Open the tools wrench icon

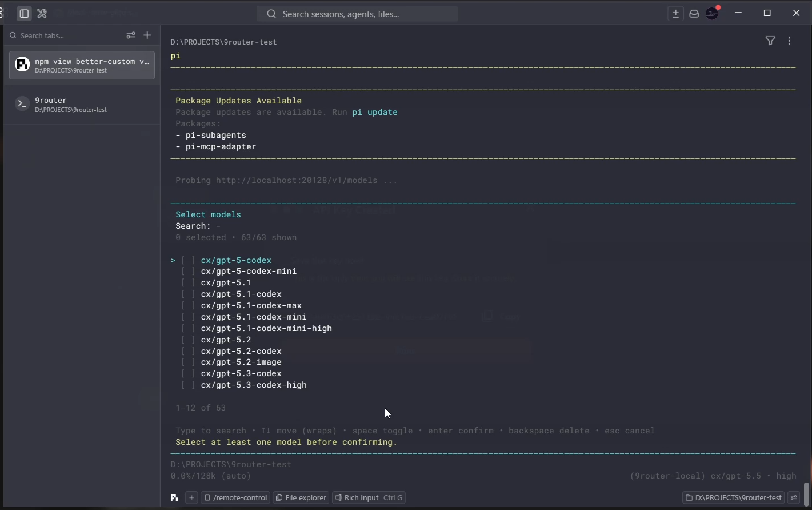(42, 14)
